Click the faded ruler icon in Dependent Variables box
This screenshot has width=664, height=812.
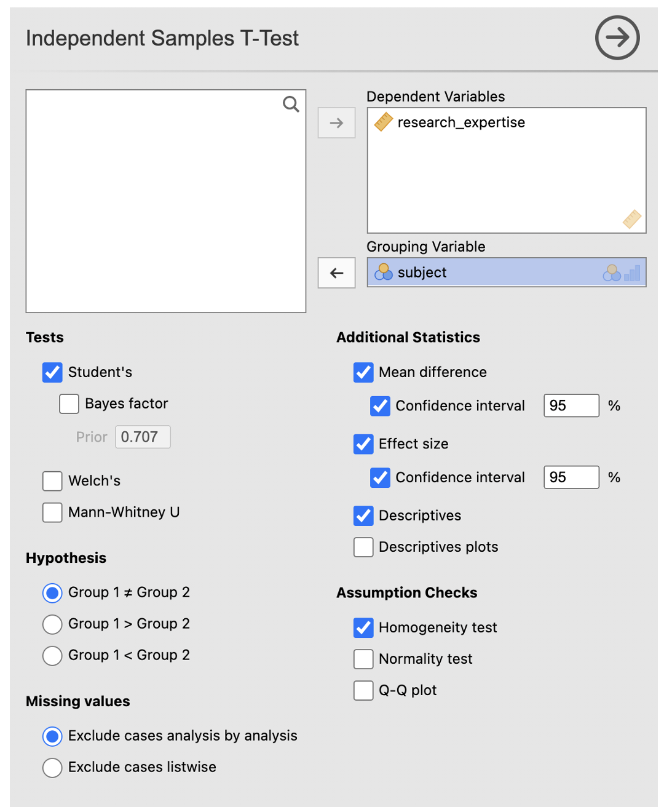pyautogui.click(x=631, y=219)
